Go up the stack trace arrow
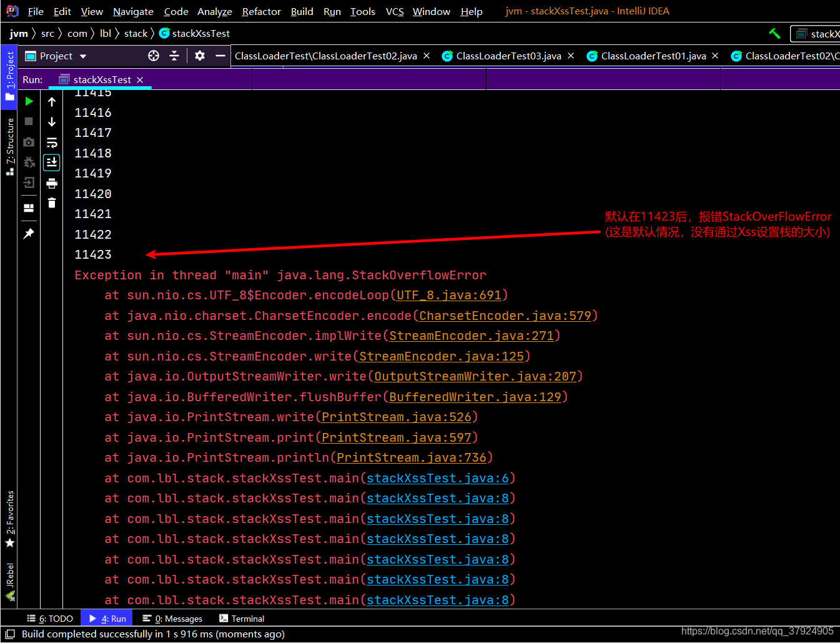Viewport: 840px width, 643px height. (x=52, y=101)
